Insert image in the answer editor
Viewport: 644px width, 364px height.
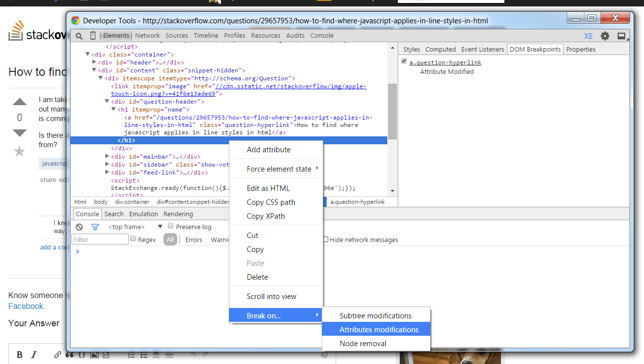[94, 355]
